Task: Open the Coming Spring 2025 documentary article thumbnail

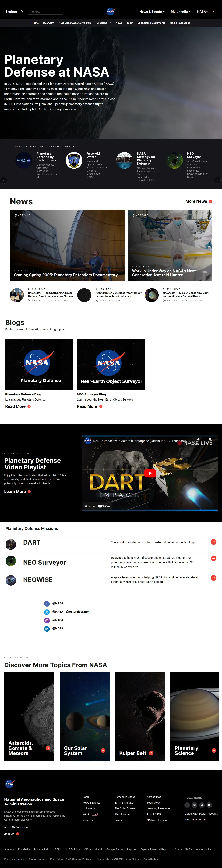Action: [x=68, y=245]
